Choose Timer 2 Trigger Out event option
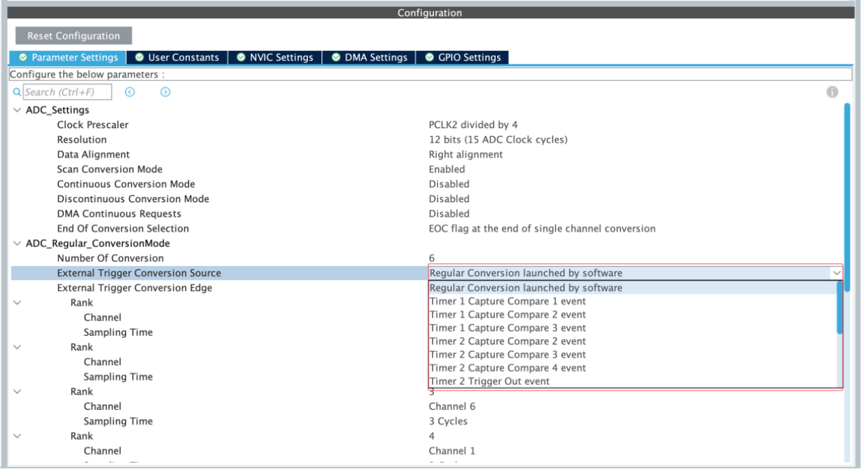 489,381
